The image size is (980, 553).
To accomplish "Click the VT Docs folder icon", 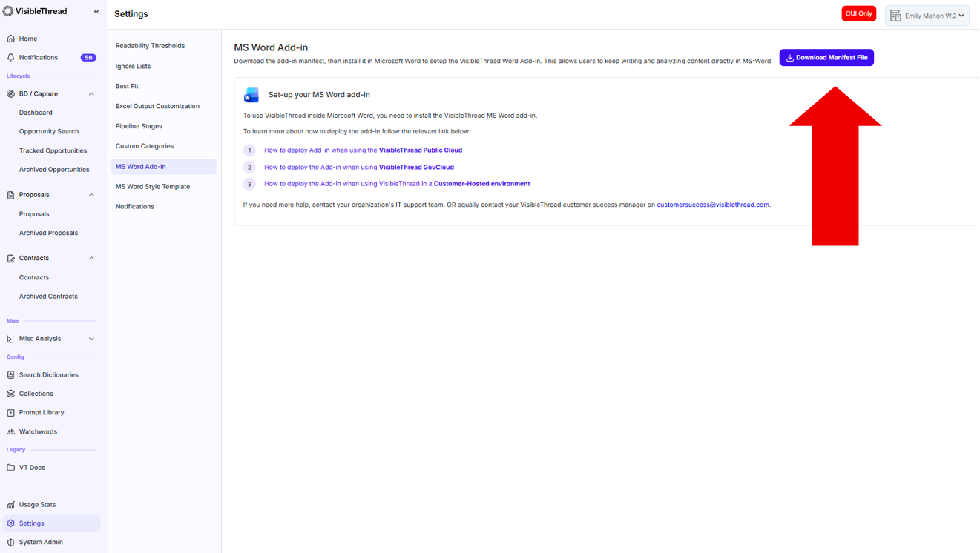I will click(x=10, y=468).
